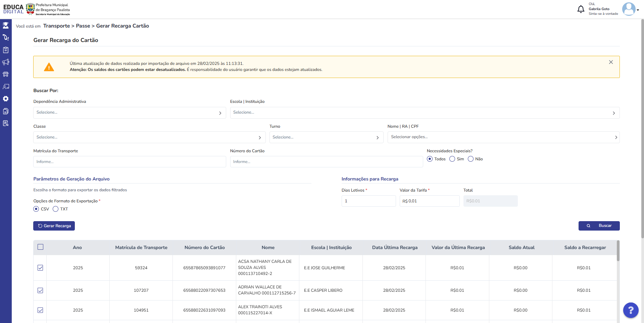Uncheck the row for ADRIAN WALLACE DE CARVALHO

click(x=40, y=290)
